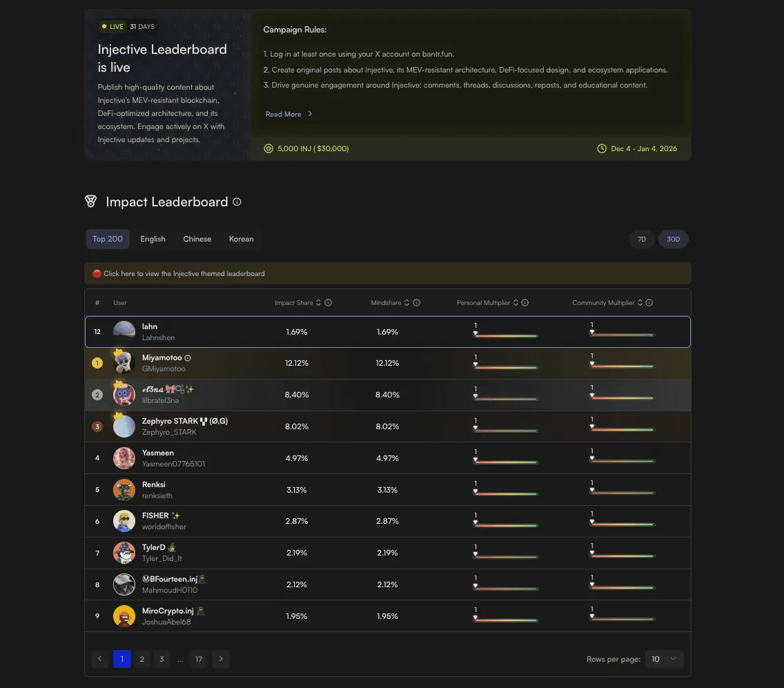Sort by Mindshare column arrows

click(x=406, y=302)
